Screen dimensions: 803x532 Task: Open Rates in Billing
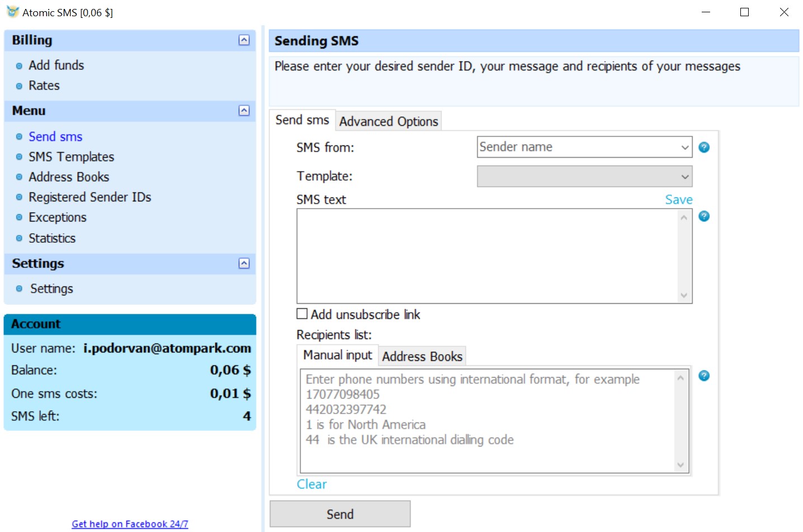tap(44, 86)
